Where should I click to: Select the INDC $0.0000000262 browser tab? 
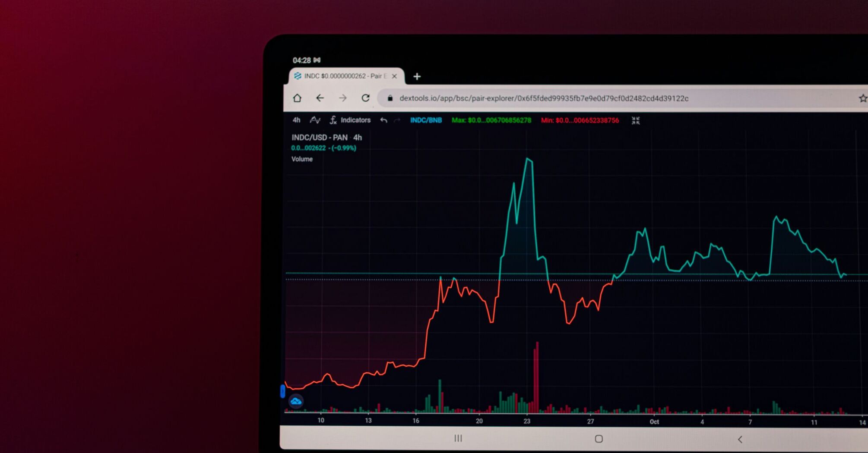pos(345,76)
